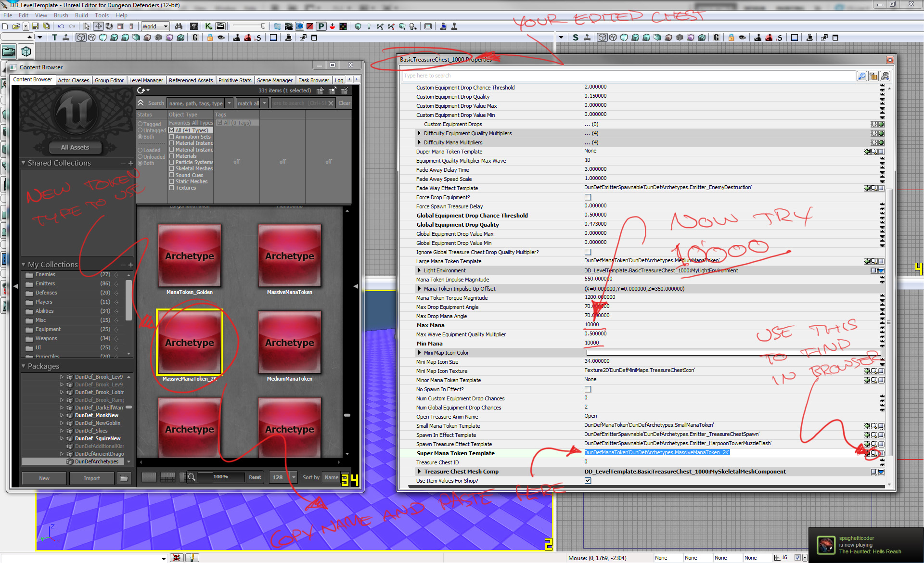Adjust the thumbnail zoom 100% slider
Screen dimensions: 924x563
[221, 477]
